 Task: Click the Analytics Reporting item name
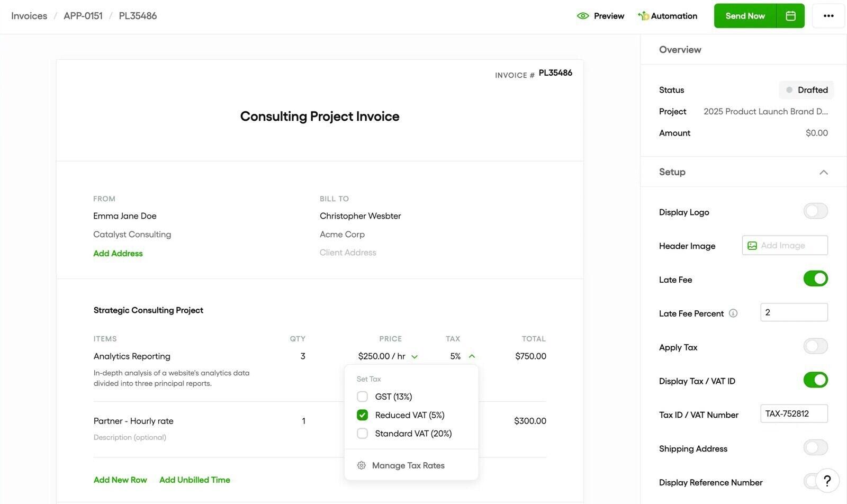click(132, 356)
